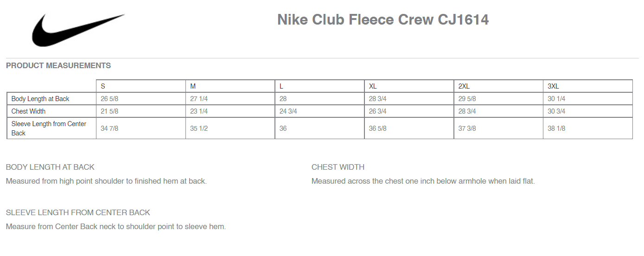Viewport: 644px width, 256px height.
Task: Click the Nike Club Fleece Crew CJ1614 title
Action: pos(383,19)
